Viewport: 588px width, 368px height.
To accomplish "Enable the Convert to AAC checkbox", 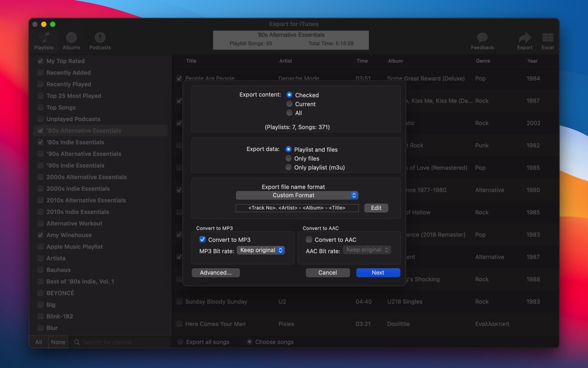I will 309,239.
